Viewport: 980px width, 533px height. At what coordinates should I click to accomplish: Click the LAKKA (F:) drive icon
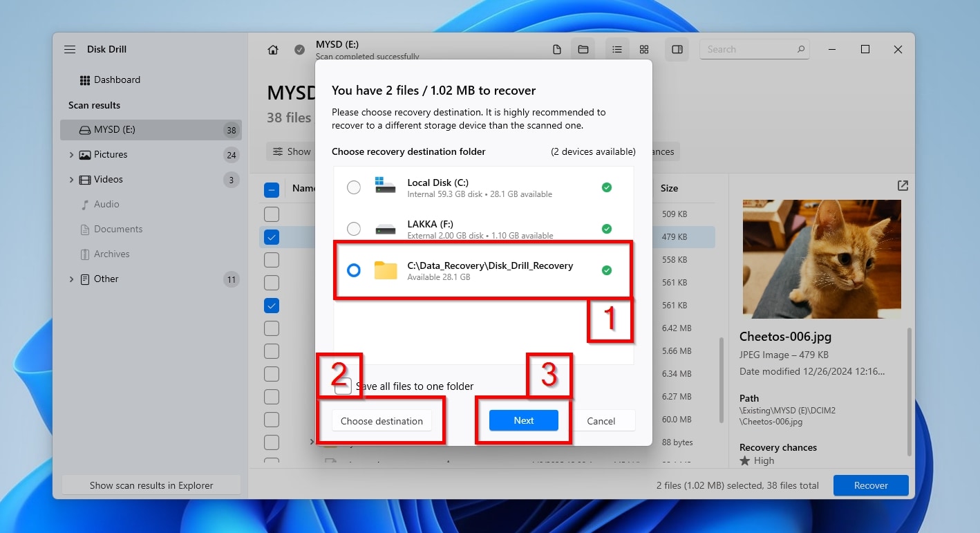pyautogui.click(x=386, y=229)
